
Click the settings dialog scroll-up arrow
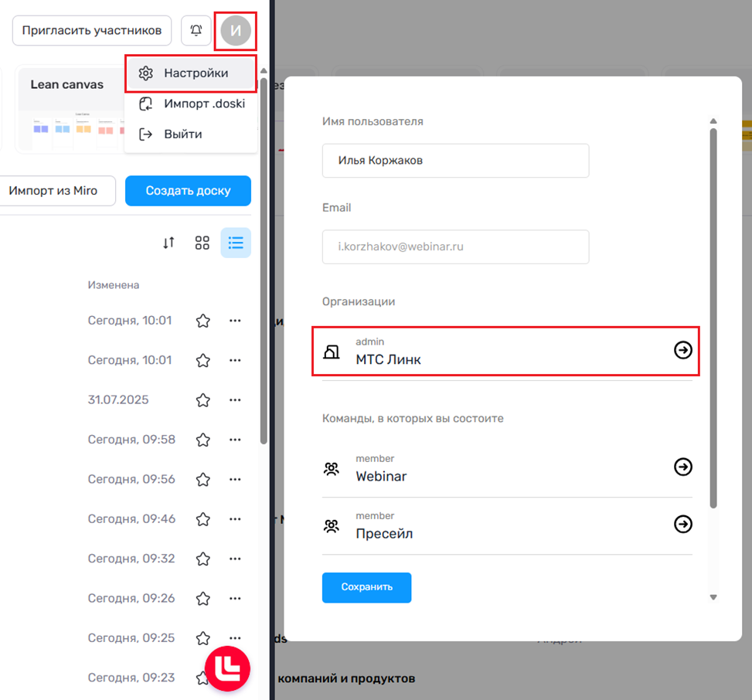pos(713,121)
